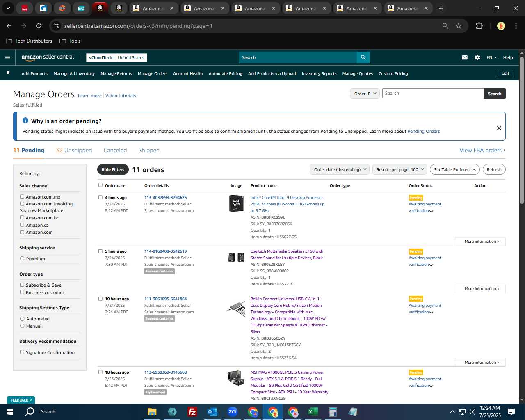Close the pending order info banner
The image size is (525, 420).
point(499,128)
